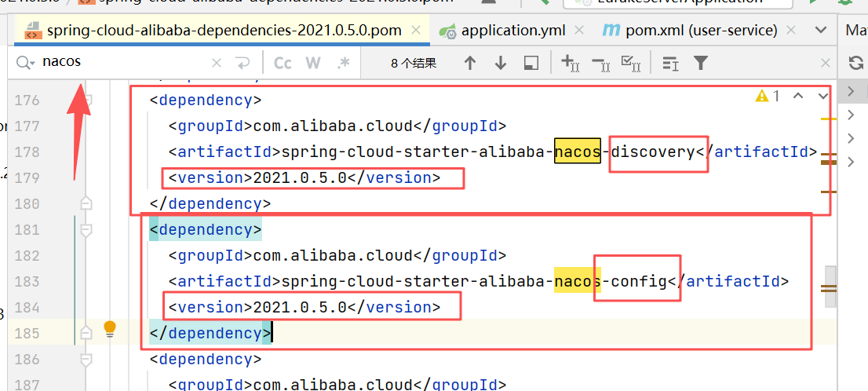
Task: Jump to previous highlighted problem
Action: 797,97
